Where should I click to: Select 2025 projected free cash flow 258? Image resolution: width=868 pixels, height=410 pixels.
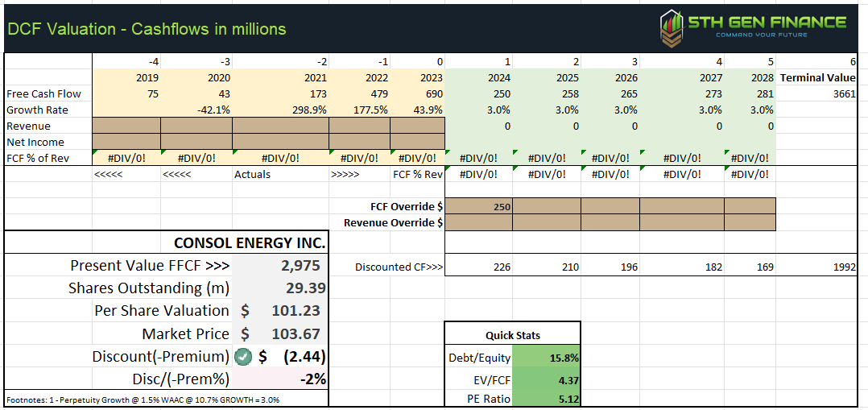pos(569,93)
